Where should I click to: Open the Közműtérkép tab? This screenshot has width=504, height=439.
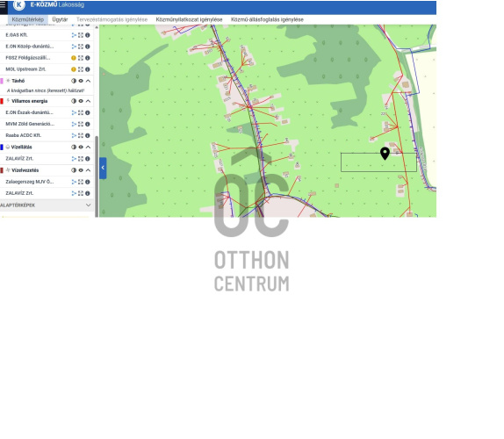tap(28, 19)
